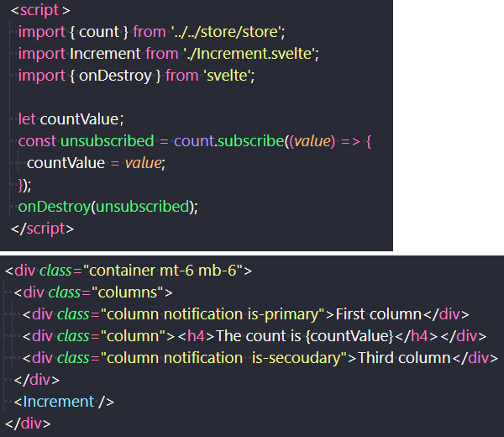Click the 'let' keyword
504x437 pixels.
pos(27,119)
